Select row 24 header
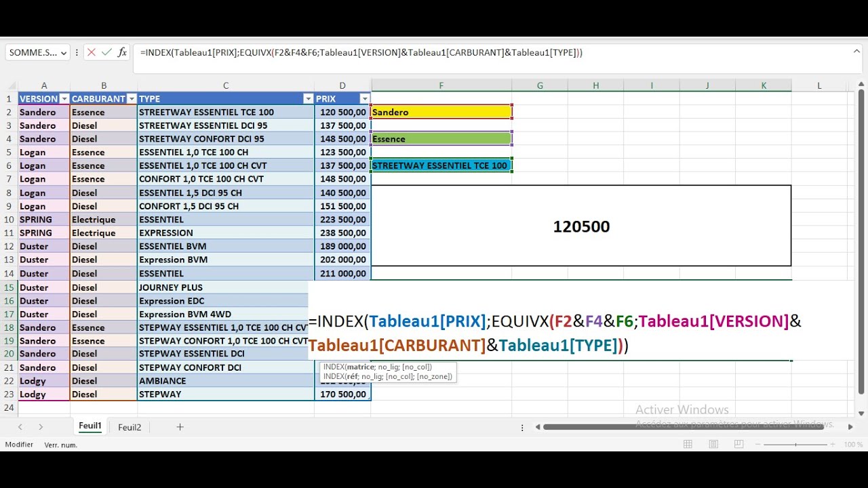This screenshot has height=488, width=868. click(10, 407)
